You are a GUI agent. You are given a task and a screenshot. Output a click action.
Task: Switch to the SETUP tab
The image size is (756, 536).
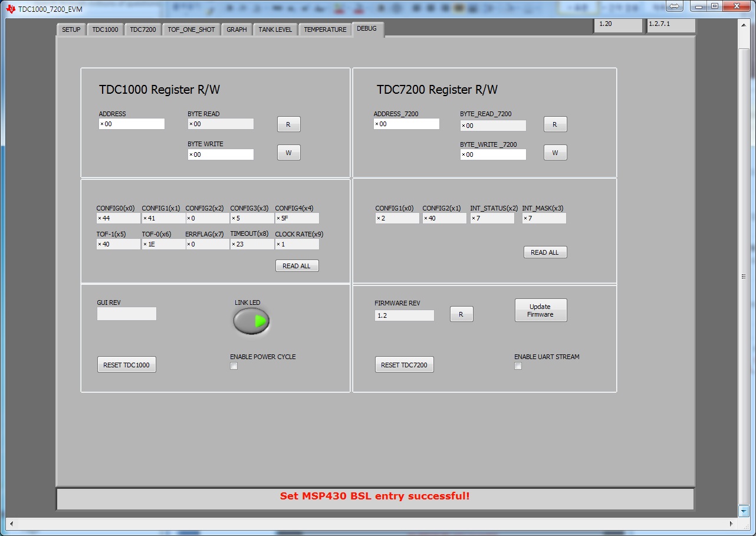point(71,29)
